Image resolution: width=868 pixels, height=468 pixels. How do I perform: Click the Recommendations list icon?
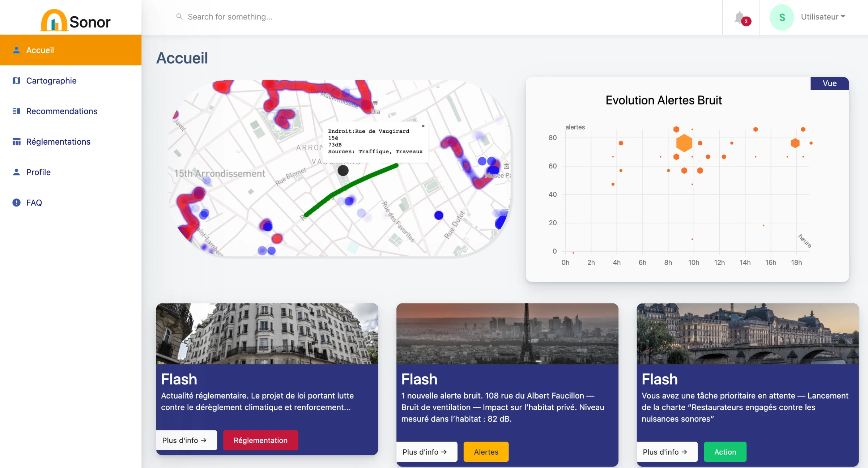(16, 111)
